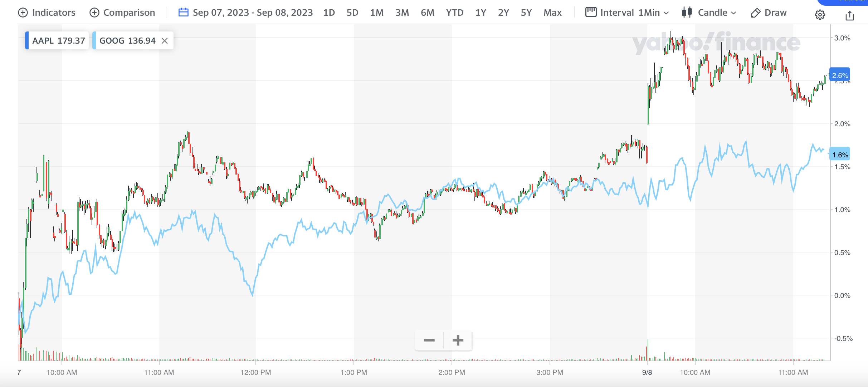The width and height of the screenshot is (868, 387).
Task: Select the 3M range
Action: [x=402, y=13]
